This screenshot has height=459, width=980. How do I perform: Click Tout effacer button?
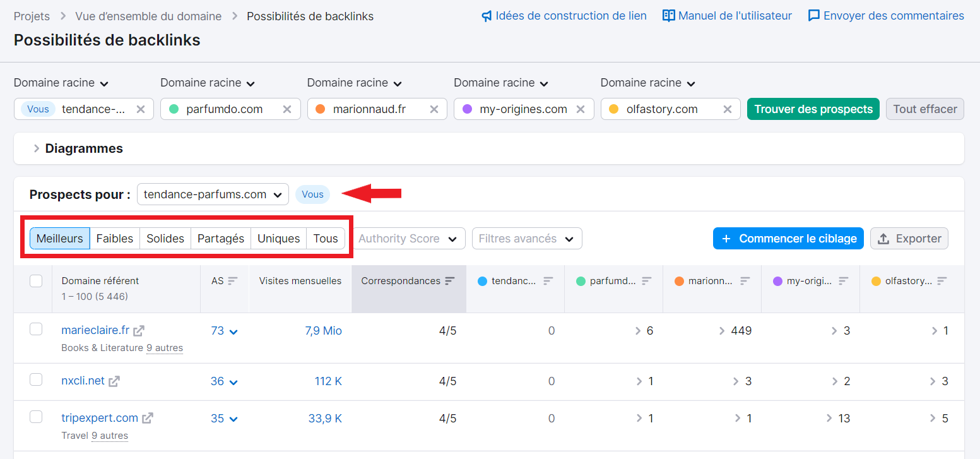point(925,109)
